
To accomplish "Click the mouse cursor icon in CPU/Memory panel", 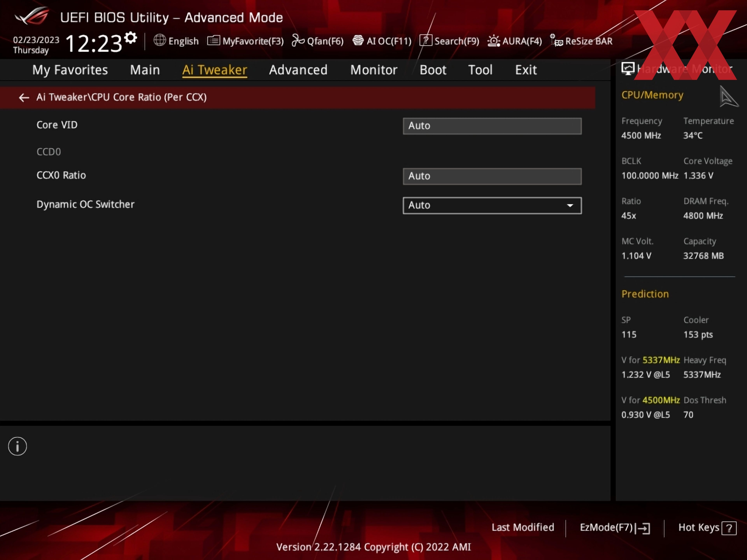I will pyautogui.click(x=728, y=97).
